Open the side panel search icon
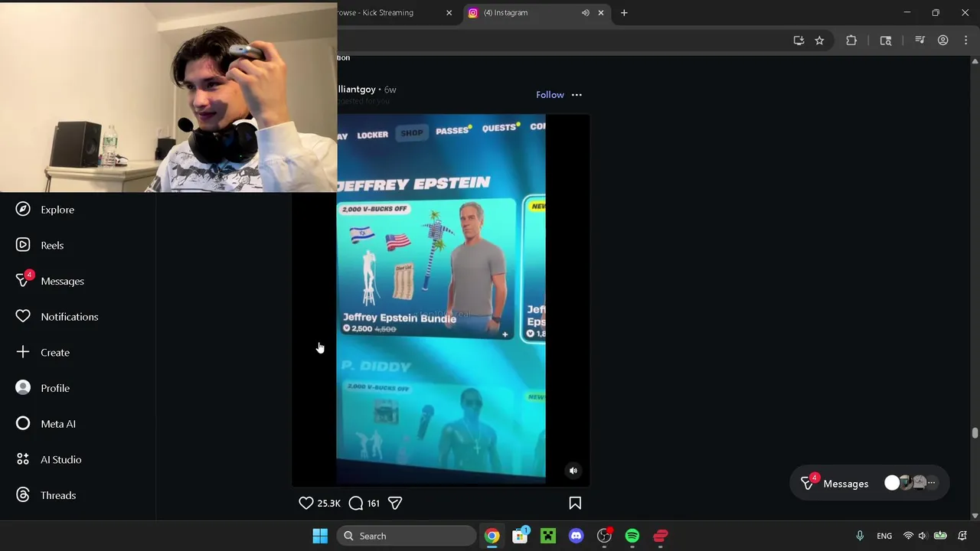This screenshot has width=980, height=551. (x=886, y=41)
